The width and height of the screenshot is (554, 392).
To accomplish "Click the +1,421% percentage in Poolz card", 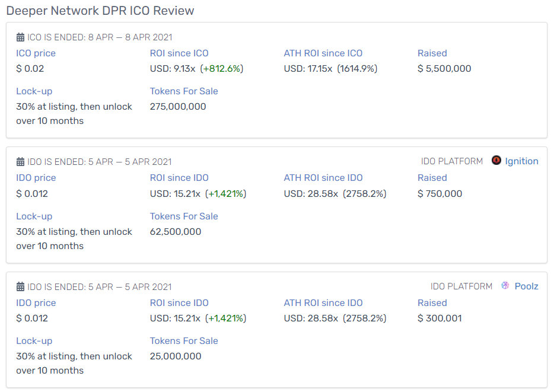I will click(x=226, y=318).
